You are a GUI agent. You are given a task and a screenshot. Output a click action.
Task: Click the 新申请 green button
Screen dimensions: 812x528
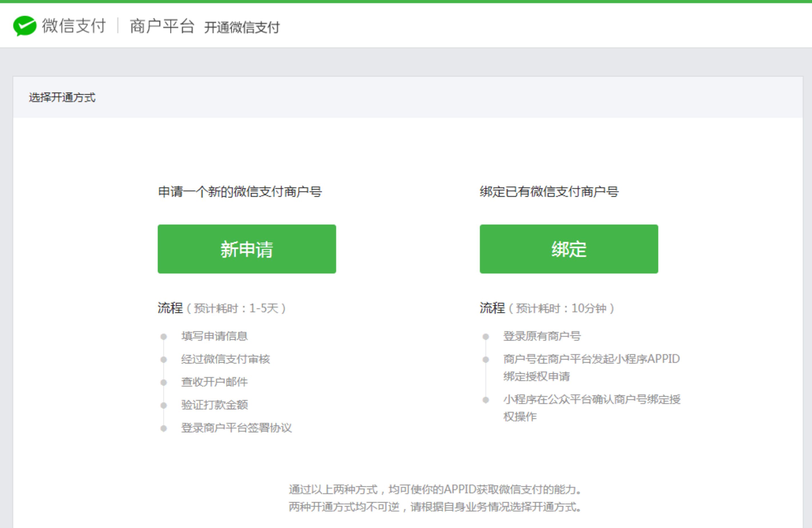(x=247, y=249)
